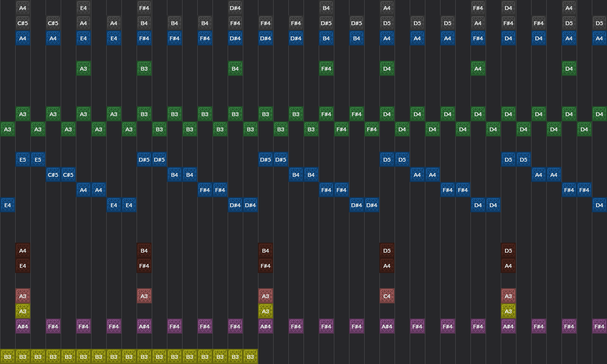
Task: Click gray F#4 note directly above gray B4
Action: click(144, 8)
